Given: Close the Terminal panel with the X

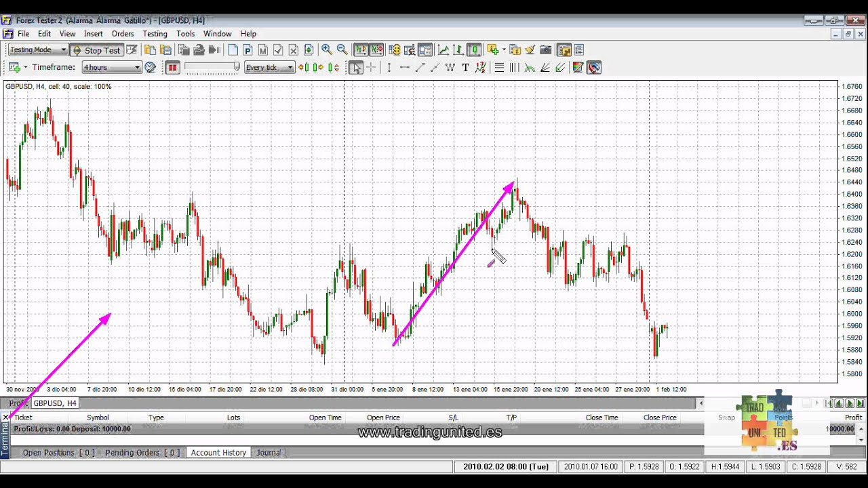Looking at the screenshot, I should point(6,418).
